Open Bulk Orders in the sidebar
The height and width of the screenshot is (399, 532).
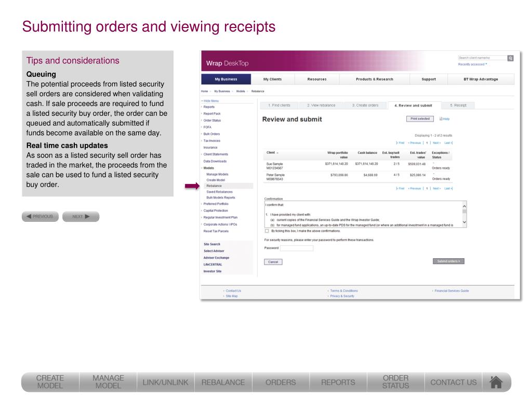coord(212,134)
